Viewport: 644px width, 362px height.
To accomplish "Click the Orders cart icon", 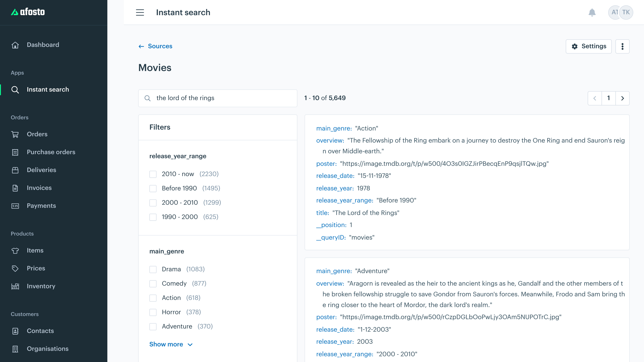I will 15,134.
